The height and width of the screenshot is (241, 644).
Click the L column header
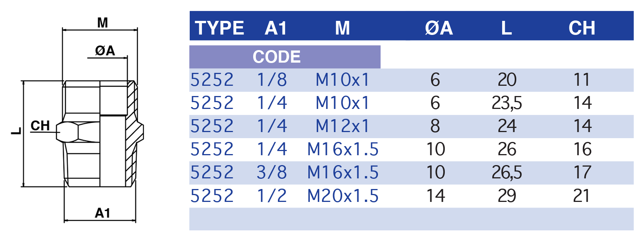coord(506,28)
